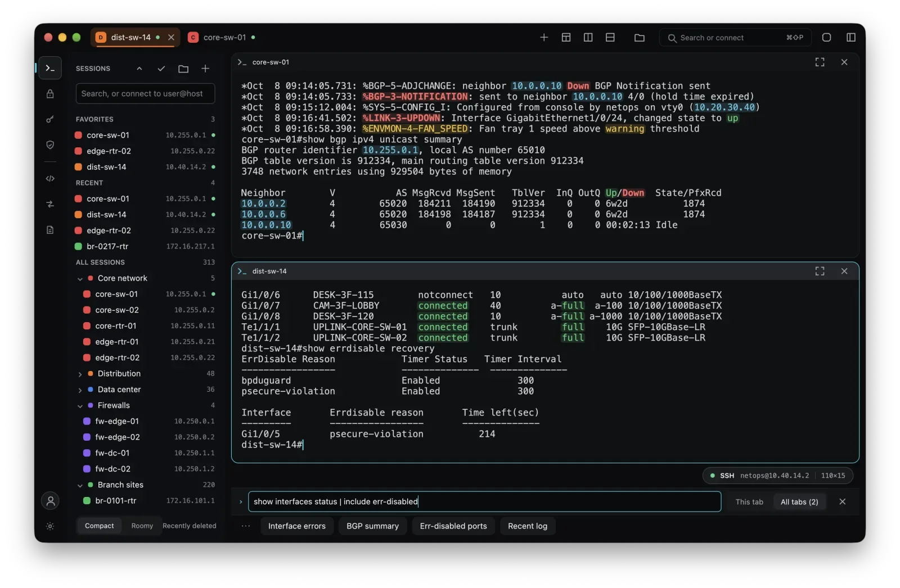Run the Err-disabled ports snippet
This screenshot has height=588, width=900.
point(453,526)
